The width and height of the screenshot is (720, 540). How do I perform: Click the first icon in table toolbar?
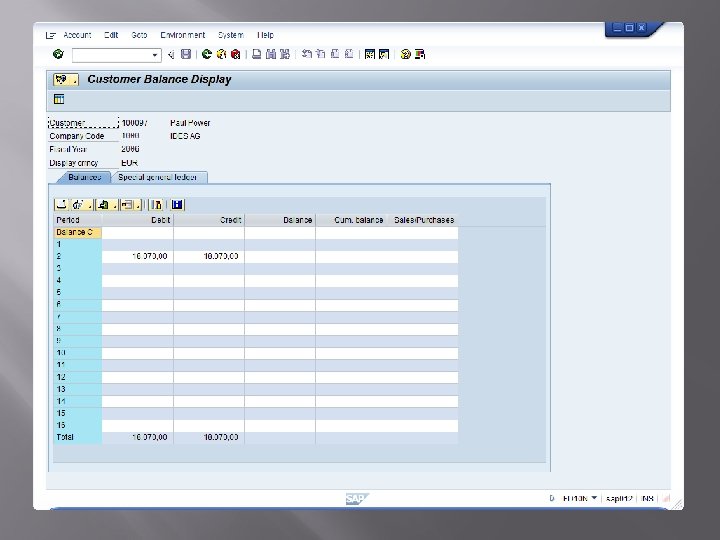point(61,205)
